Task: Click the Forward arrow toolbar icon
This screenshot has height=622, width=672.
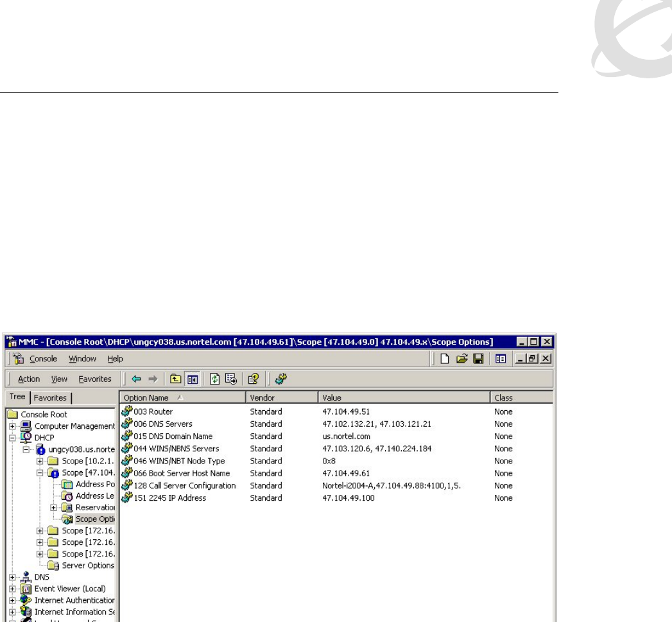Action: point(153,379)
